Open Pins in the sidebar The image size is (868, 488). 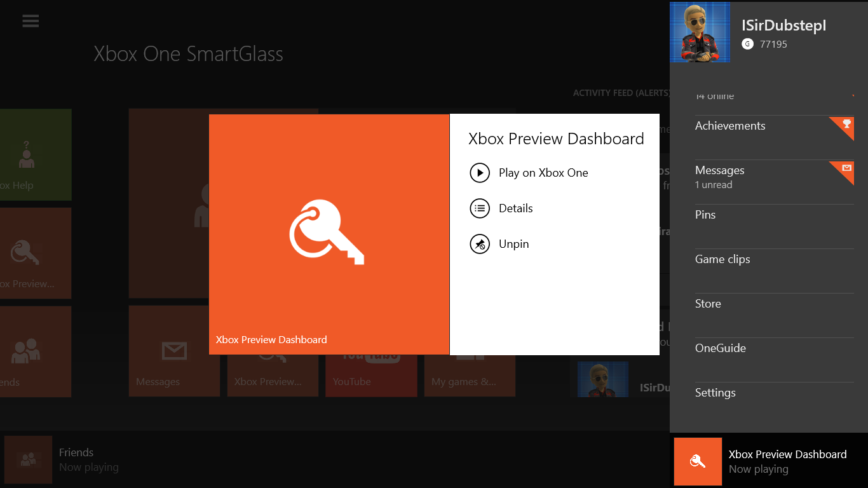[775, 226]
